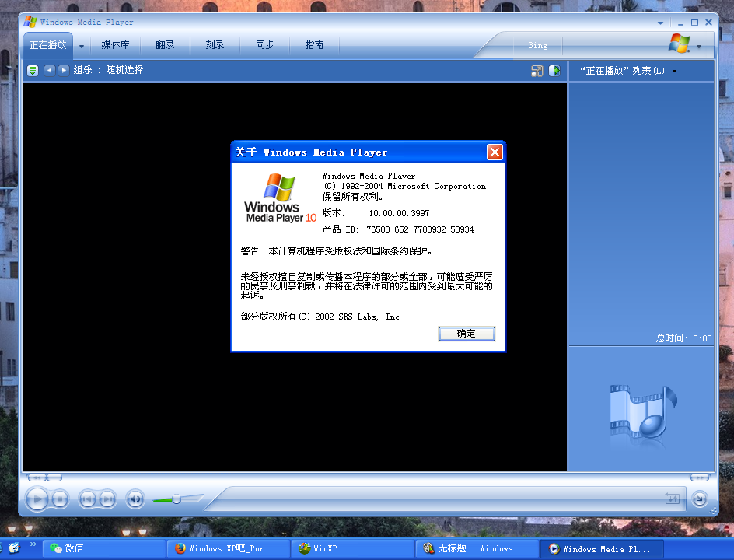
Task: Open dropdown next to Windows logo
Action: tap(699, 47)
